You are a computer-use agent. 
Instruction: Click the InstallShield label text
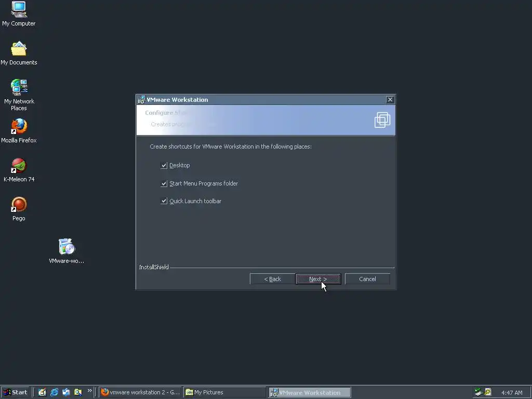coord(154,267)
